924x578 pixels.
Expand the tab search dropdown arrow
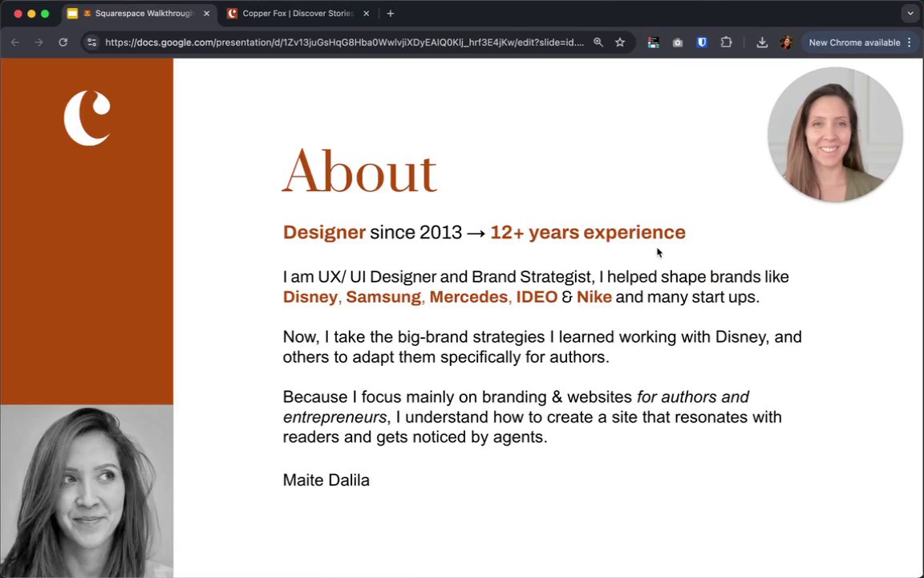tap(910, 14)
